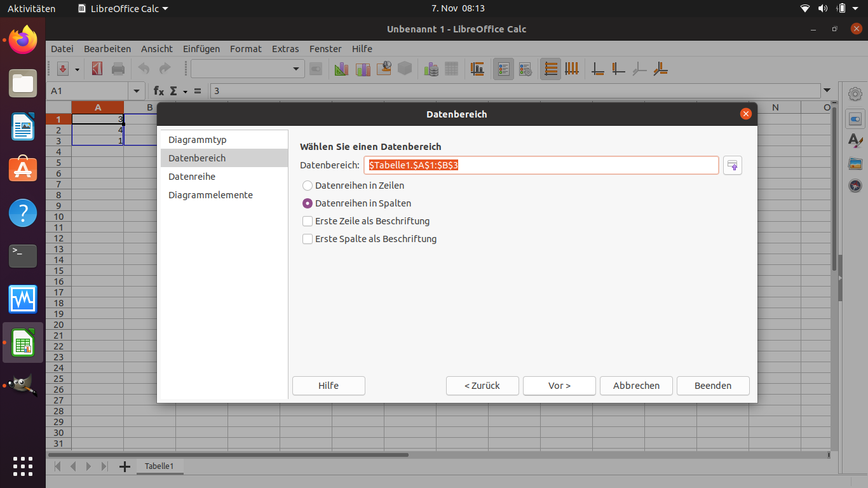
Task: Click Export as PDF toolbar icon
Action: tap(97, 69)
